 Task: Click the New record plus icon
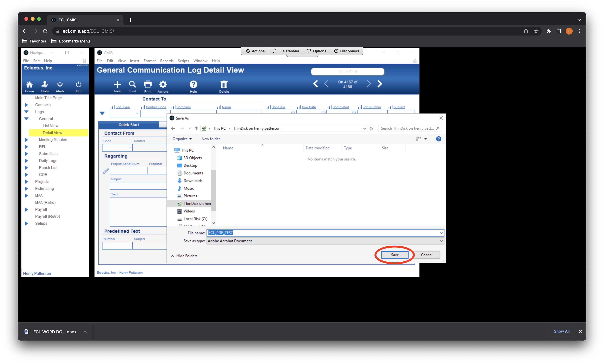point(117,84)
